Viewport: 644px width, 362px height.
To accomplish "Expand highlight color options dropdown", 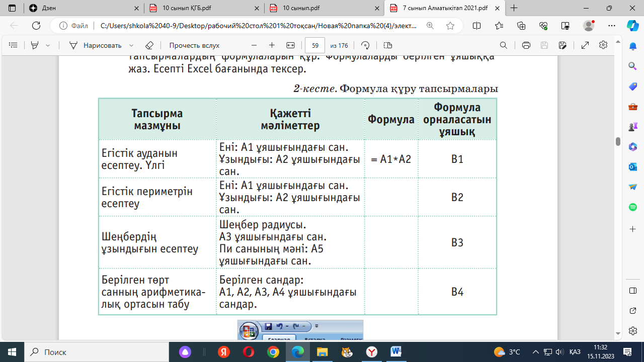I will (x=48, y=45).
